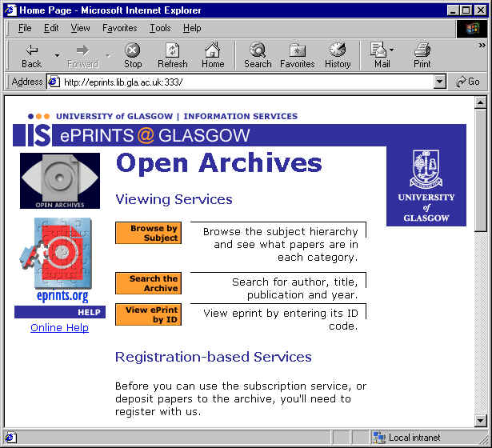Click the View ePrint by ID button
492x448 pixels.
pos(148,314)
